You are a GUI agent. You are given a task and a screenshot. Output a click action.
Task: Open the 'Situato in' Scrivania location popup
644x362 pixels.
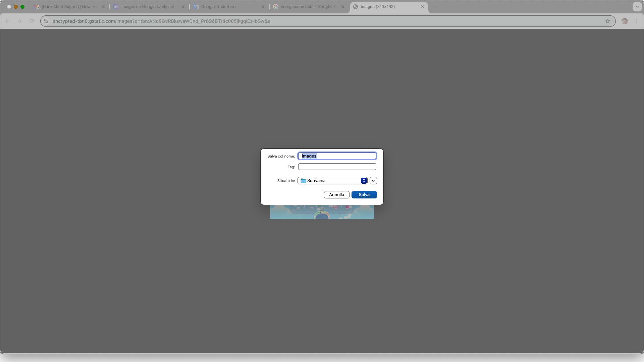tap(332, 181)
